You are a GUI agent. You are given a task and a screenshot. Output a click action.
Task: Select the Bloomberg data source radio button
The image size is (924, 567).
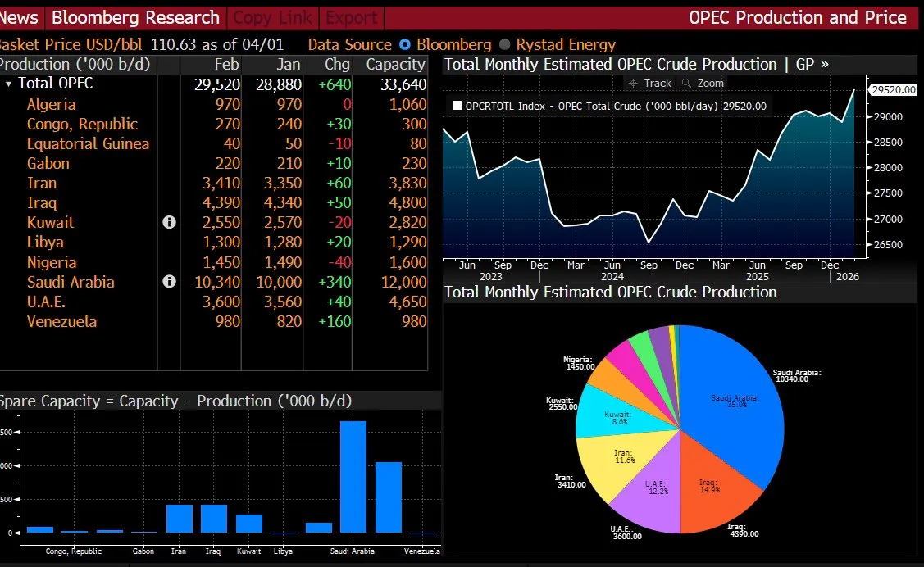click(405, 45)
